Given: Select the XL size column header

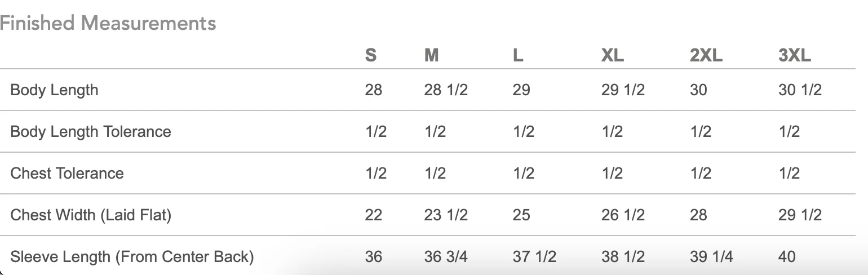Looking at the screenshot, I should 613,55.
